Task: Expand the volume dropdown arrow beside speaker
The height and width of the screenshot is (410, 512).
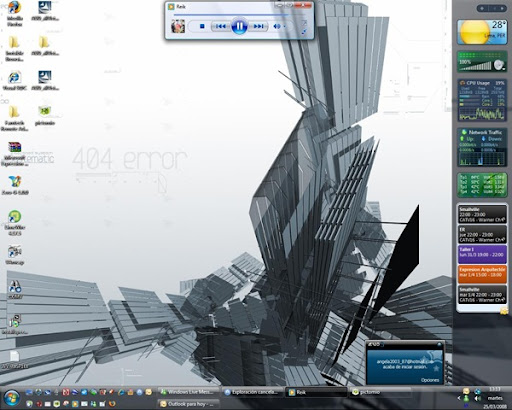Action: 285,26
